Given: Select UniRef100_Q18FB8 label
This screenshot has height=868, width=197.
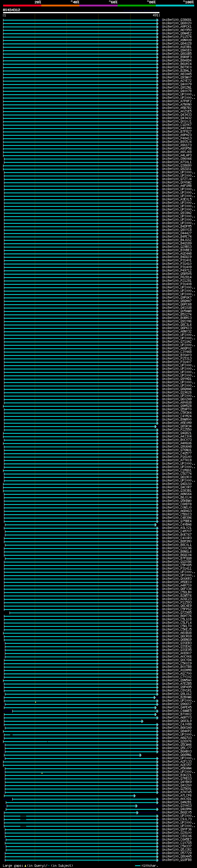Looking at the screenshot, I should point(177,860).
